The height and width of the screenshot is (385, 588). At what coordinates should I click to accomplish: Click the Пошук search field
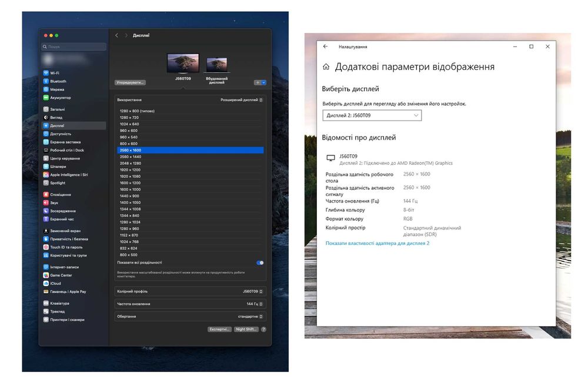pos(73,47)
